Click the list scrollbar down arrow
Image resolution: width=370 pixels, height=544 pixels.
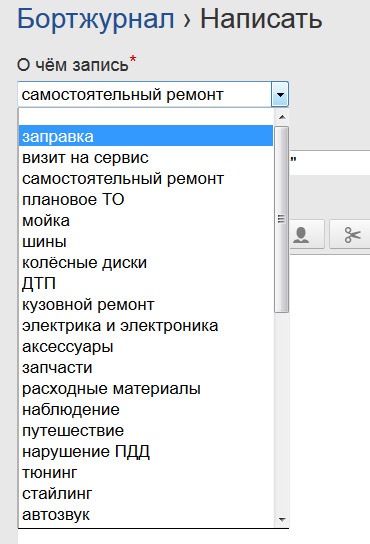281,519
